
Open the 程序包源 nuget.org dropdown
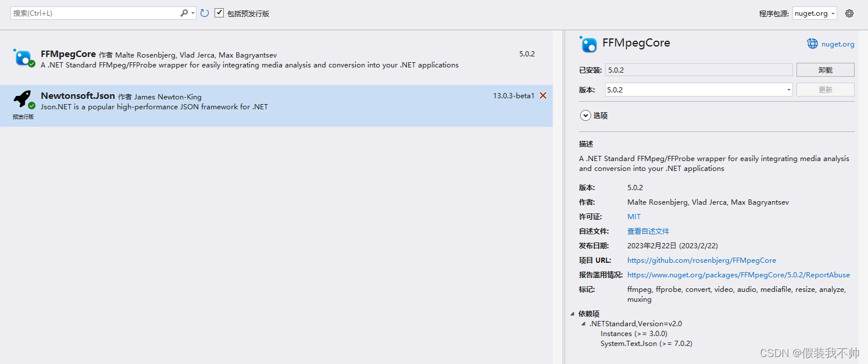click(x=815, y=13)
